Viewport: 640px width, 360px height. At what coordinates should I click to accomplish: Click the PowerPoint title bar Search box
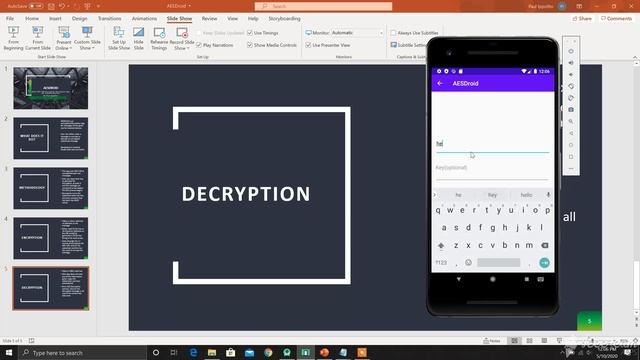pos(323,6)
